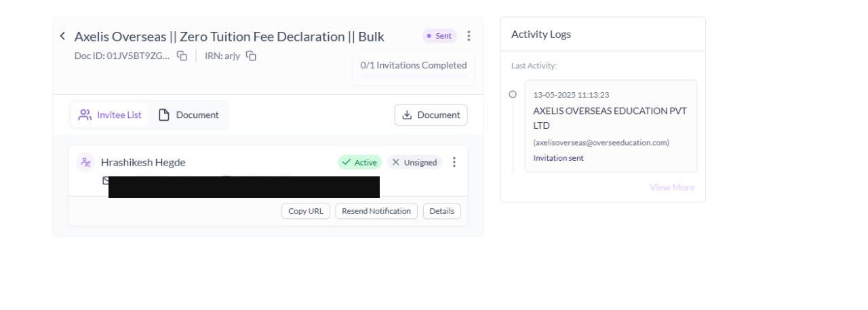Click the Active status badge
Viewport: 868px width, 310px height.
tap(360, 162)
